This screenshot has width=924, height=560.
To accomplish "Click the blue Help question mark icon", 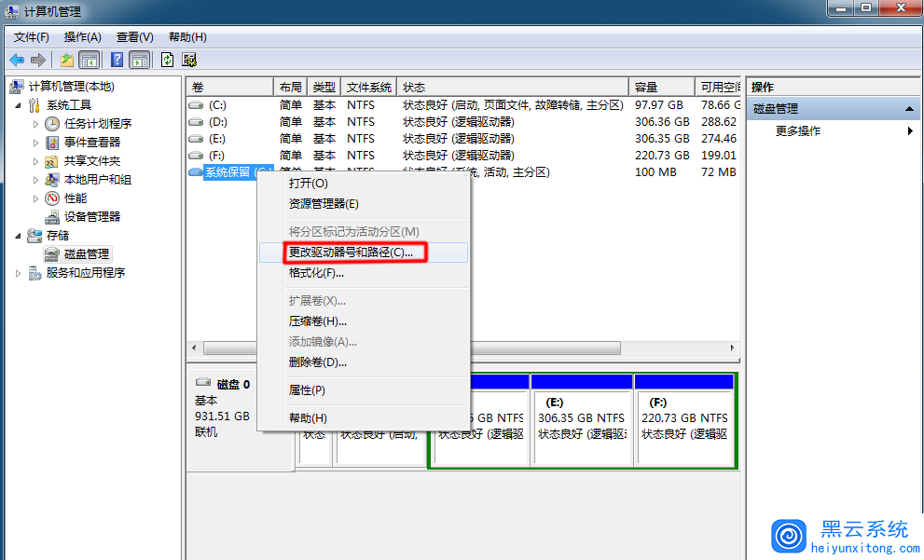I will pos(117,60).
